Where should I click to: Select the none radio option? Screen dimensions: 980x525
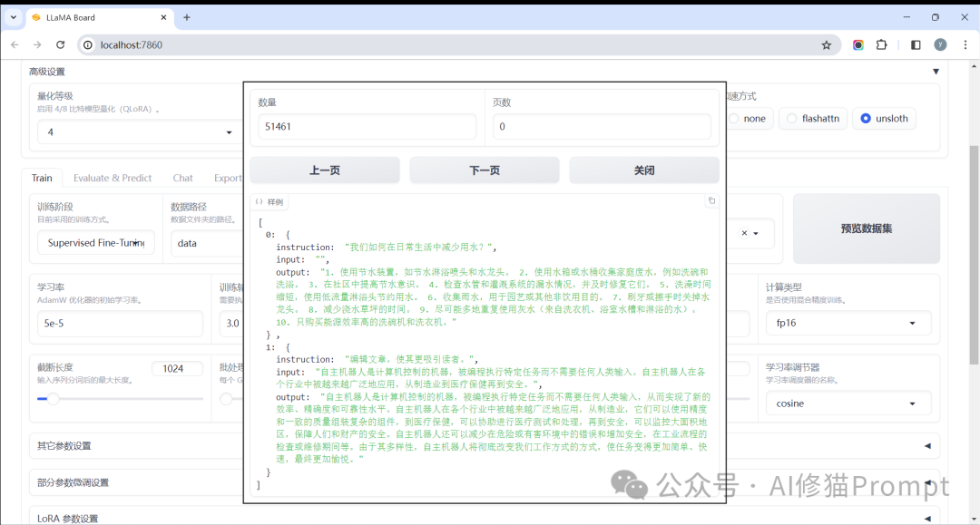pyautogui.click(x=735, y=118)
